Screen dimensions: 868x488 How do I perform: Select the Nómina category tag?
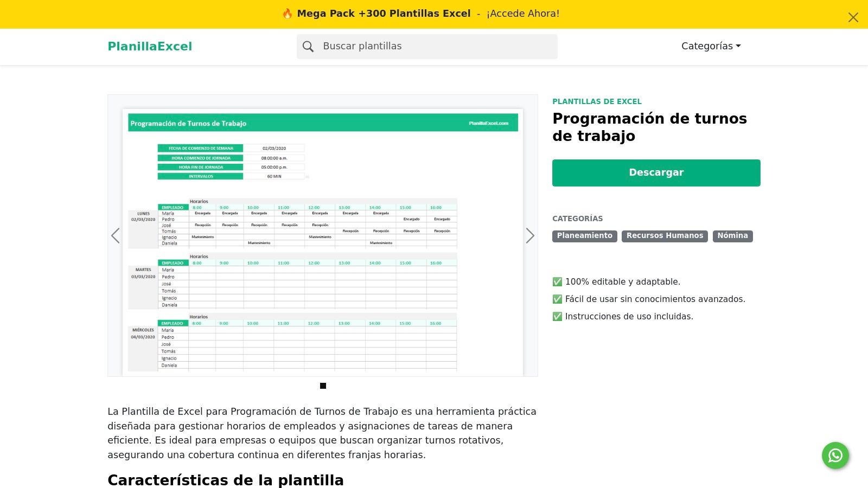732,236
